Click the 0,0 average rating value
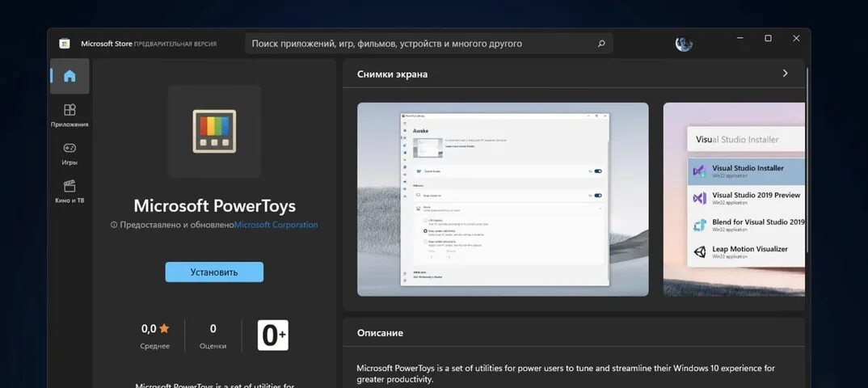868x388 pixels. point(149,329)
